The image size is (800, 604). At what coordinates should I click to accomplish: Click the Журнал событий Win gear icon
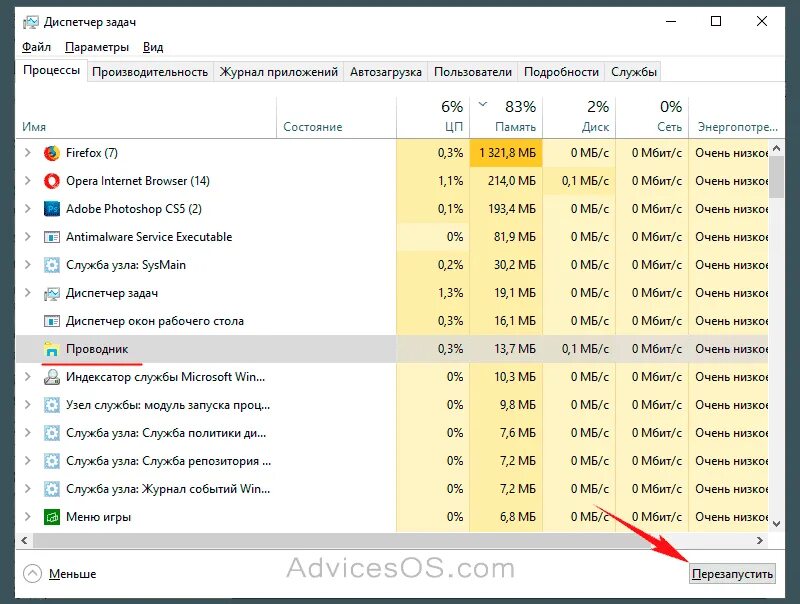[52, 489]
